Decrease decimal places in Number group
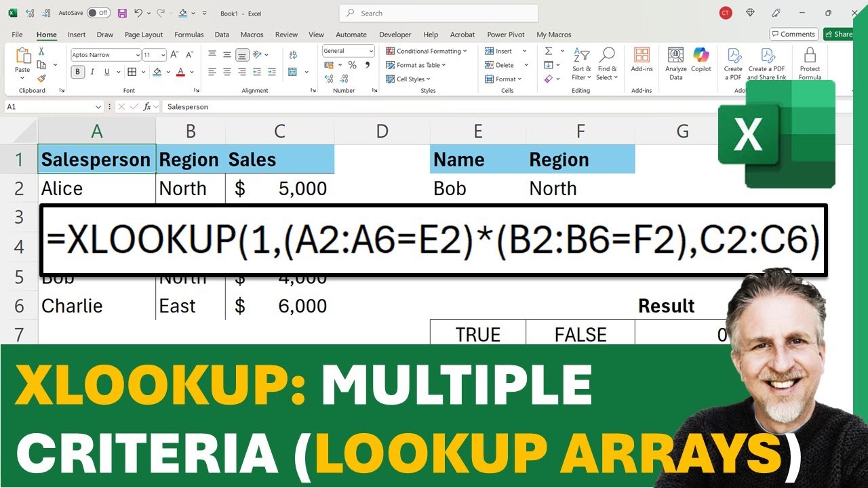 pyautogui.click(x=343, y=79)
